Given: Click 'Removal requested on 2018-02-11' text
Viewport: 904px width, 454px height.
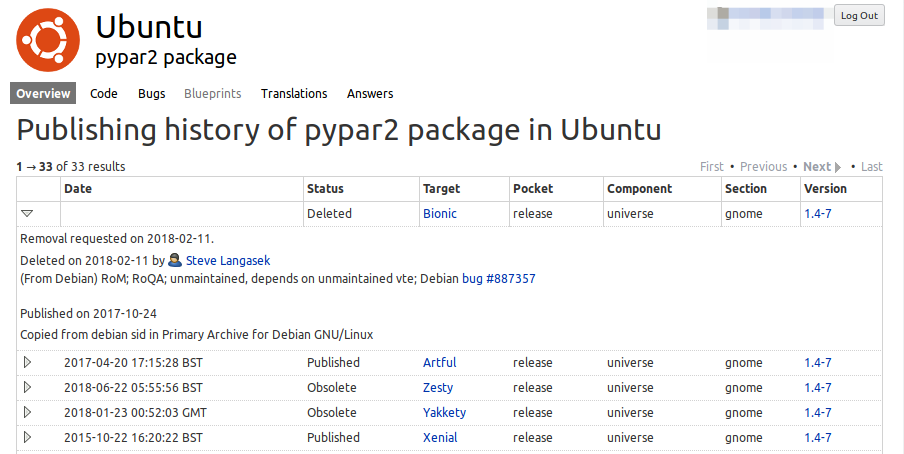Looking at the screenshot, I should pyautogui.click(x=116, y=239).
